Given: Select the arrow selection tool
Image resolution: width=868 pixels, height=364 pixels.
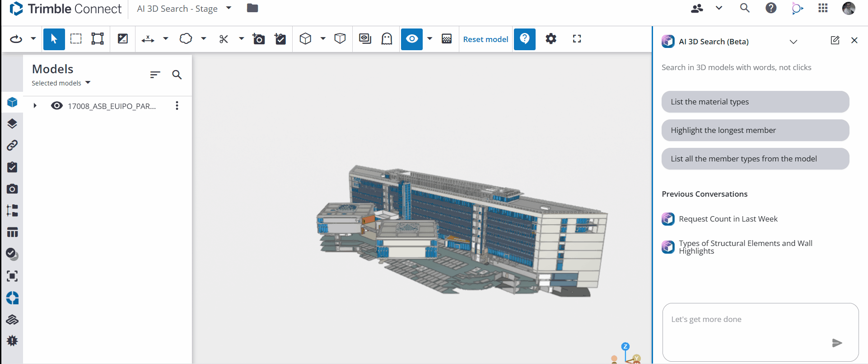Looking at the screenshot, I should 54,39.
